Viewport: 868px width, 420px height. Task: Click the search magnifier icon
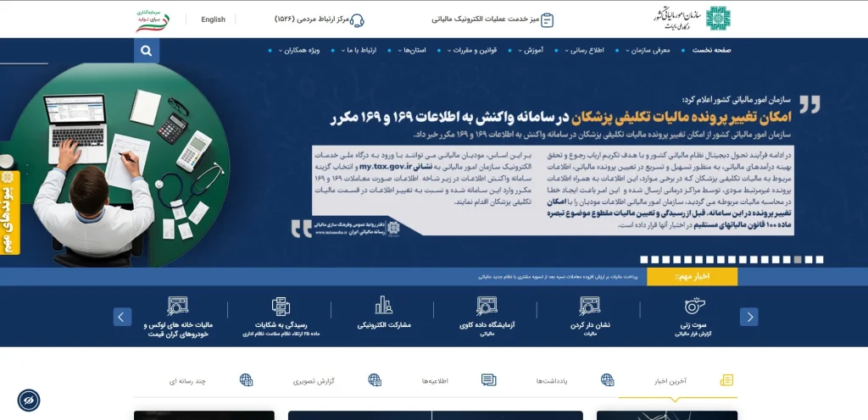tap(147, 51)
